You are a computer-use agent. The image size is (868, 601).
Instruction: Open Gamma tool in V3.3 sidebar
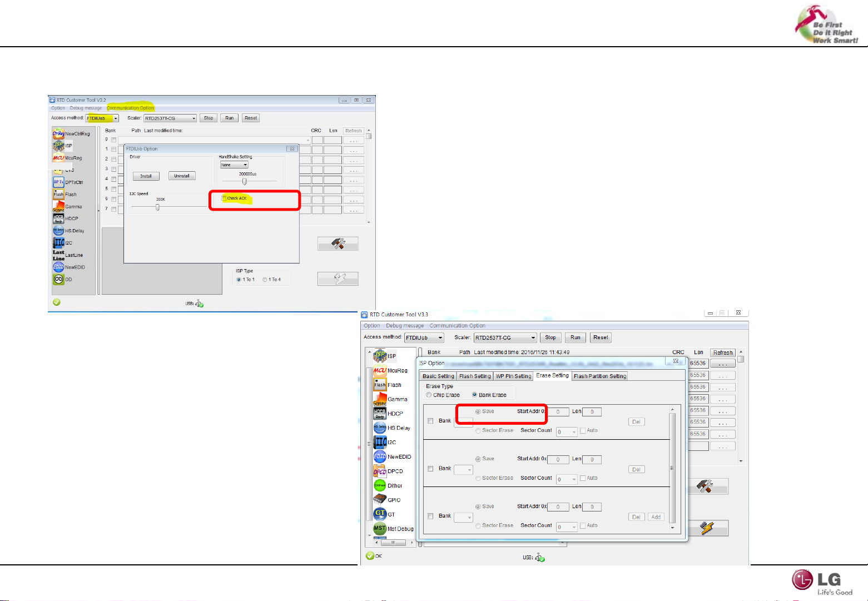click(390, 399)
